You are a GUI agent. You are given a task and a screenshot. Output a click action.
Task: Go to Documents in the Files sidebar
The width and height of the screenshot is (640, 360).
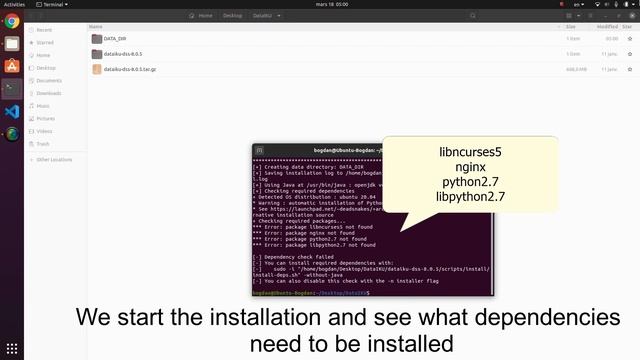click(49, 80)
